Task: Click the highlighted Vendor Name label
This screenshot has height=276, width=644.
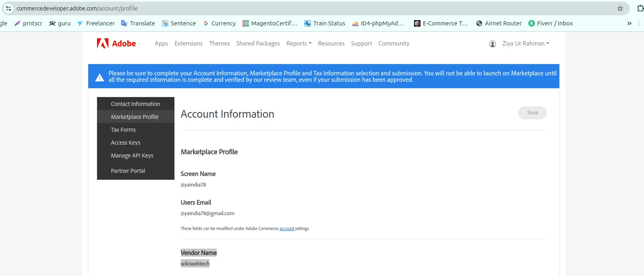Action: [x=199, y=253]
